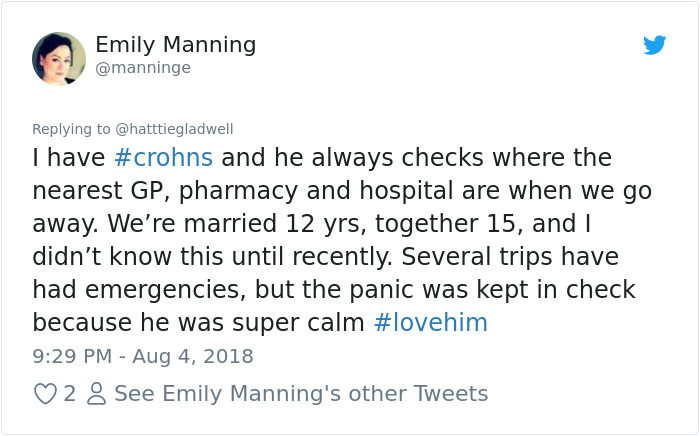Viewport: 700px width, 436px height.
Task: Click the Twitter bird logo
Action: pos(655,45)
